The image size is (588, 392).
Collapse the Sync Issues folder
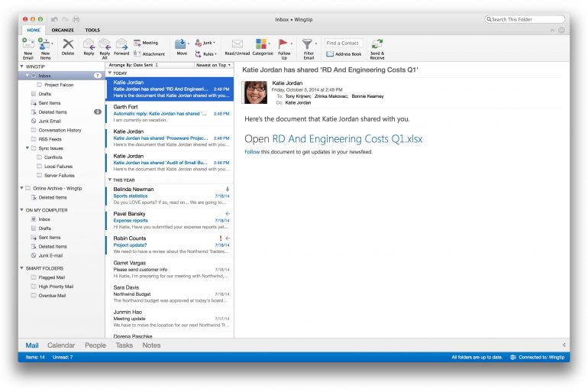click(28, 148)
